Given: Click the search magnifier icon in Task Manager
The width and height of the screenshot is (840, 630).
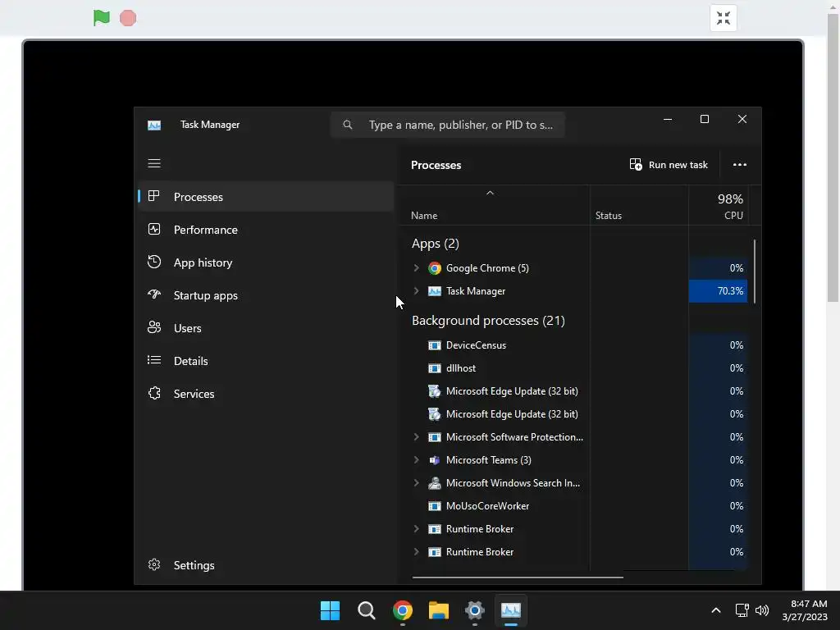Looking at the screenshot, I should coord(348,125).
